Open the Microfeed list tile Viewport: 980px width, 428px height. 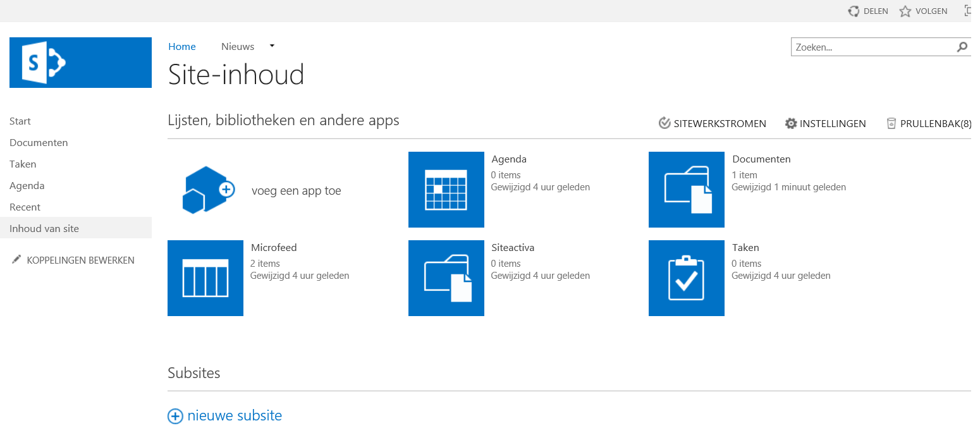pyautogui.click(x=205, y=278)
